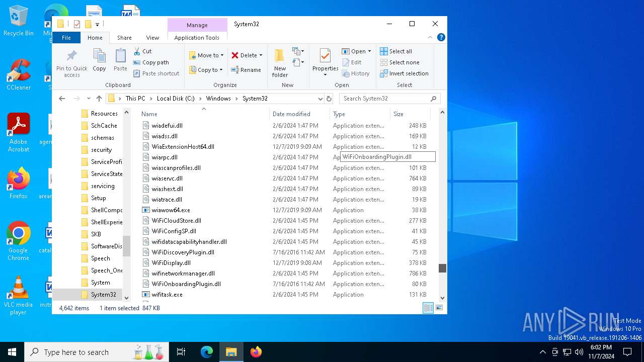Click the Pin to Quick access icon
The image size is (644, 362).
[72, 63]
